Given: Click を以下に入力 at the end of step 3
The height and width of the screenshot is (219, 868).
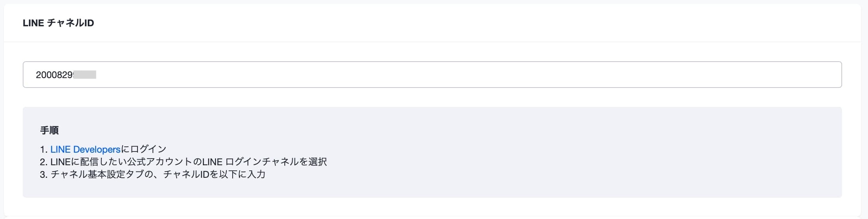Looking at the screenshot, I should pyautogui.click(x=238, y=174).
